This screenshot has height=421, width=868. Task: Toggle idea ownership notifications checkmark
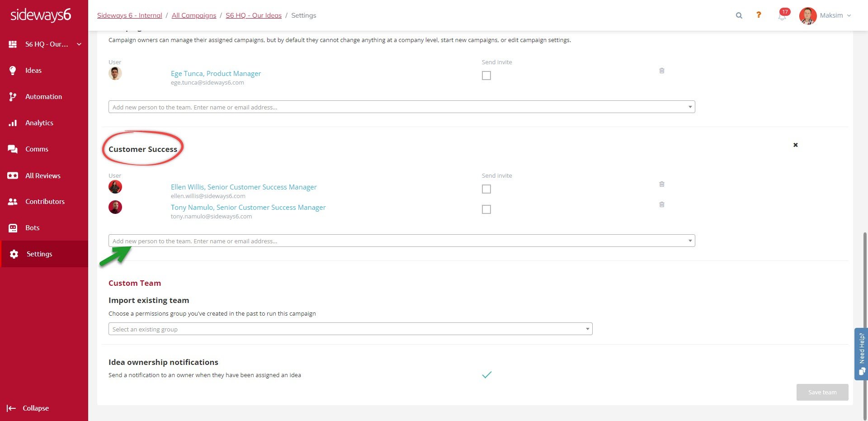(486, 375)
